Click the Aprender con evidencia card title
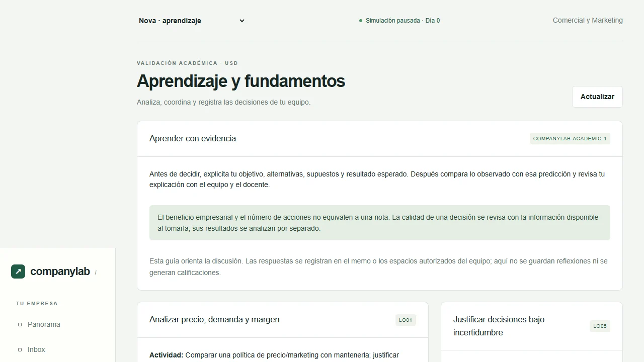Image resolution: width=644 pixels, height=362 pixels. pyautogui.click(x=193, y=138)
